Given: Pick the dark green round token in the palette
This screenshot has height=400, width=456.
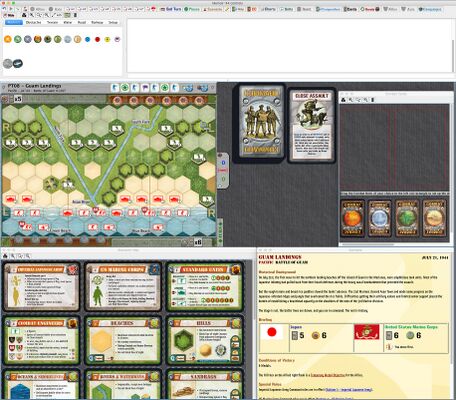Looking at the screenshot, I should point(48,39).
